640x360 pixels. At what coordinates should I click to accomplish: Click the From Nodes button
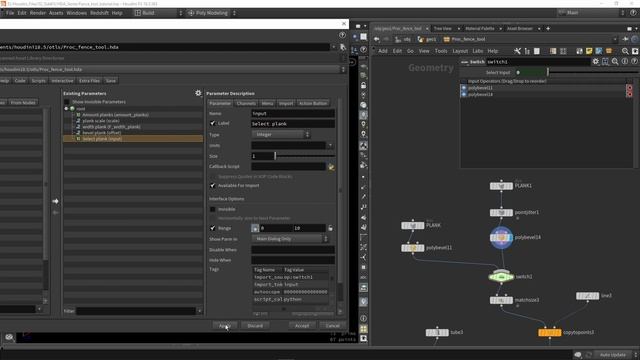pos(23,102)
